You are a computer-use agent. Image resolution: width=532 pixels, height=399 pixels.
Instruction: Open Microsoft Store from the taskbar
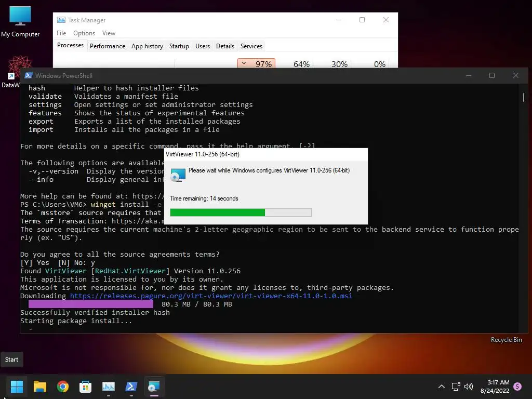click(x=86, y=387)
